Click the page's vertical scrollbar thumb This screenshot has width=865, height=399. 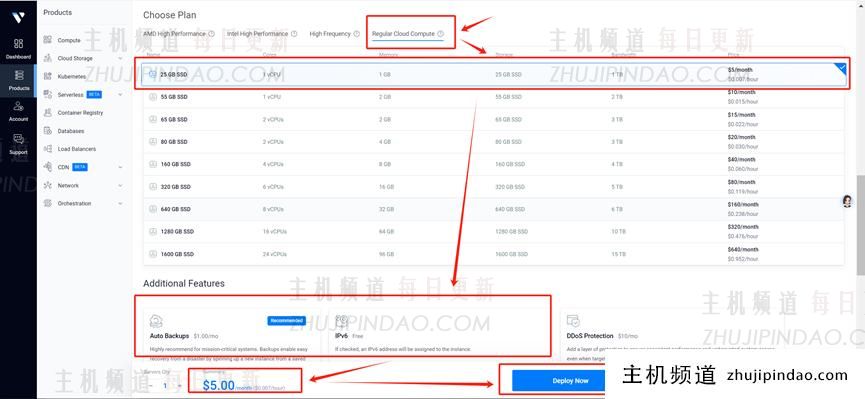click(861, 225)
